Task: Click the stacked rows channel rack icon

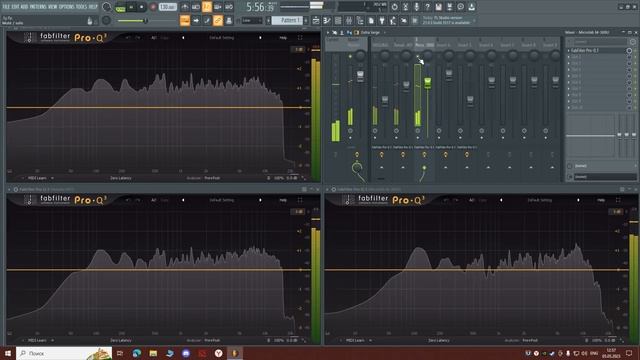Action: (338, 20)
